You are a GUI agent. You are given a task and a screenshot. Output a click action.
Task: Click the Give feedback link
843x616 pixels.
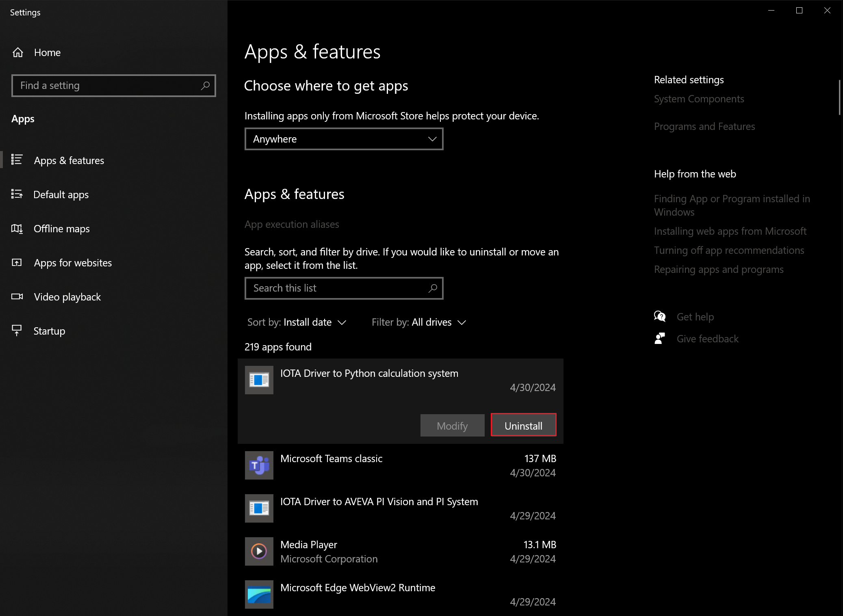pos(707,339)
